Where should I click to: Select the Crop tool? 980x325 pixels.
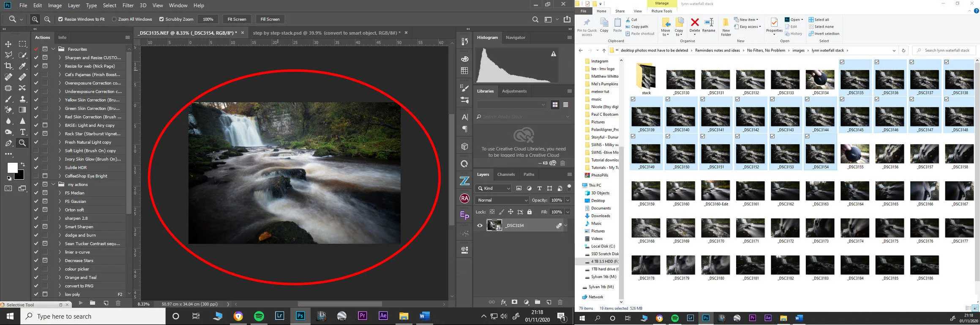coord(8,66)
